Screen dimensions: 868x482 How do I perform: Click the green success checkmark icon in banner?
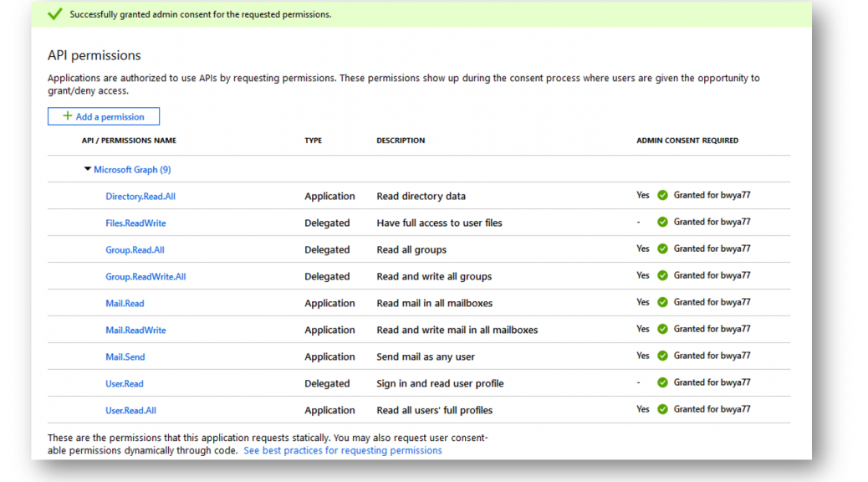(55, 14)
